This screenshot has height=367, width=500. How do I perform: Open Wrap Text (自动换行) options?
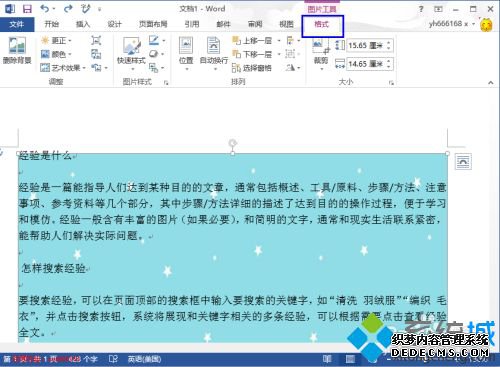coord(214,53)
